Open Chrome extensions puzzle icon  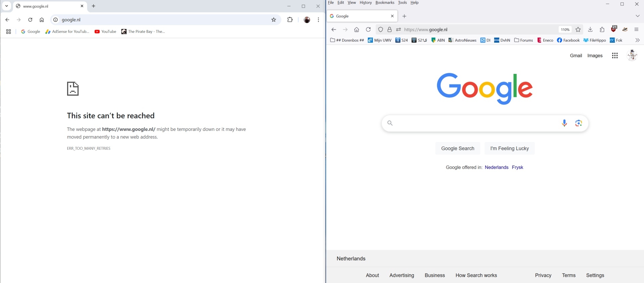pos(290,20)
